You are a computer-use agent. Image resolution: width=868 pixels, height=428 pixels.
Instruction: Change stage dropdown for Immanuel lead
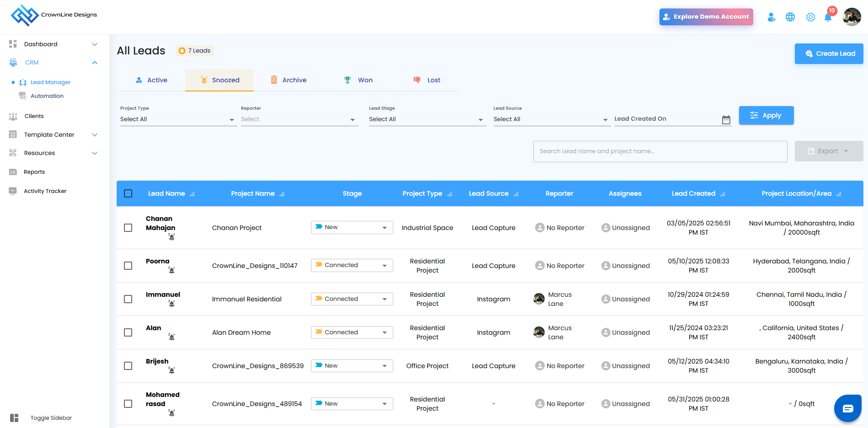pyautogui.click(x=352, y=299)
